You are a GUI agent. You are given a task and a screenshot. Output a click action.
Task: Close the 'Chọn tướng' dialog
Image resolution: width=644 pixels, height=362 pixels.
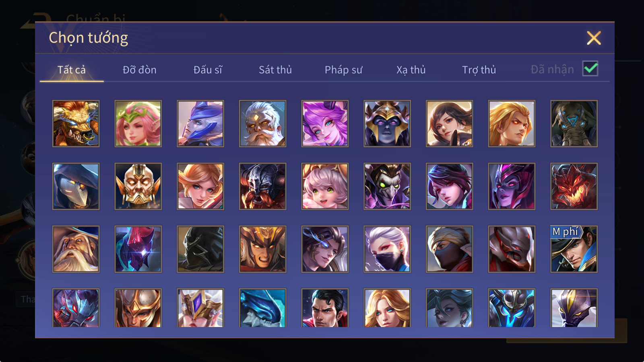(594, 38)
